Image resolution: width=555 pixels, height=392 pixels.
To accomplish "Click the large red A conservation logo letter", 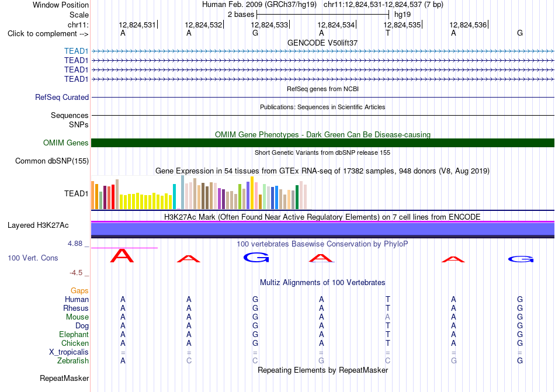I will pyautogui.click(x=122, y=255).
